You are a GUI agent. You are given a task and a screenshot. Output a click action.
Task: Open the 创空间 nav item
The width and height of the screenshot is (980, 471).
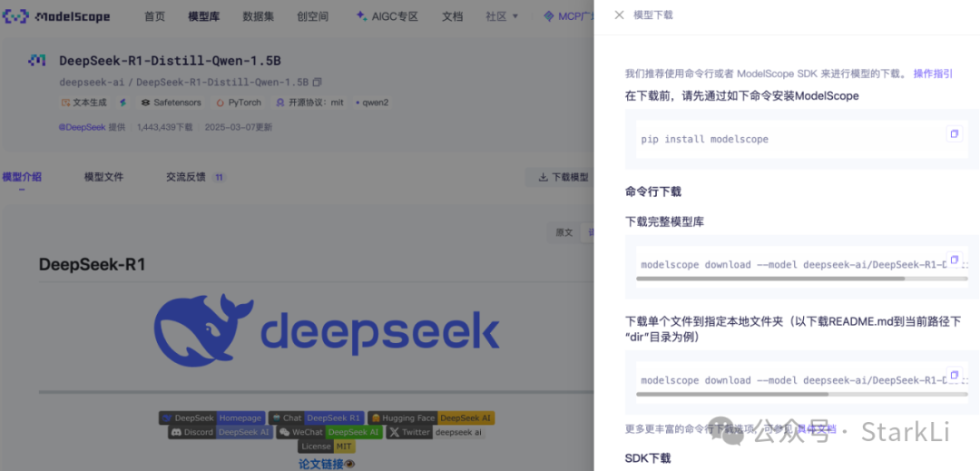[312, 17]
